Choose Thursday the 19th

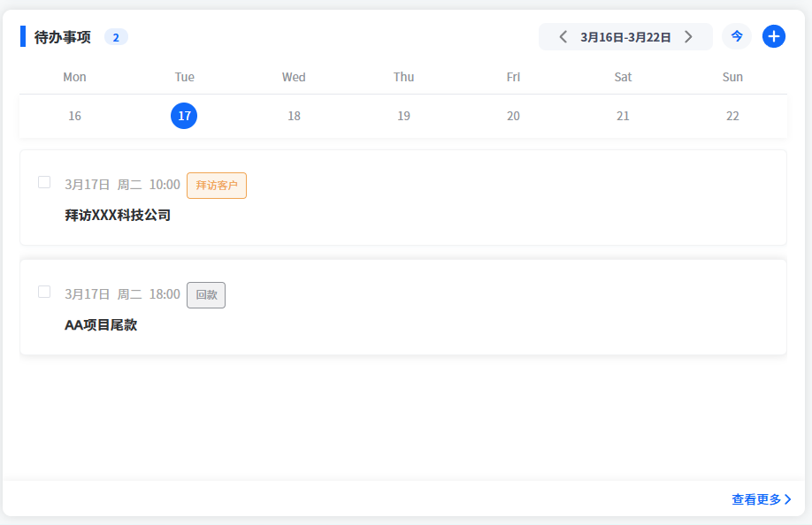coord(403,116)
